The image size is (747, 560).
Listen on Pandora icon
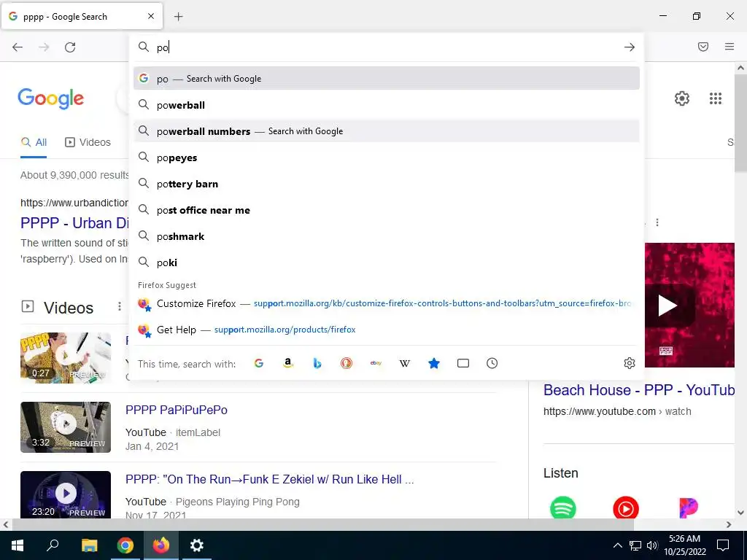tap(689, 508)
